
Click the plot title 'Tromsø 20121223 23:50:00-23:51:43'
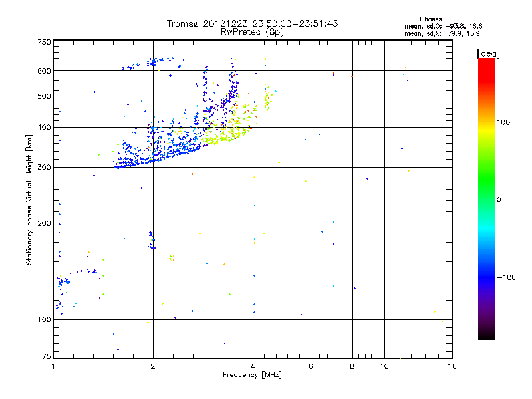coord(252,23)
